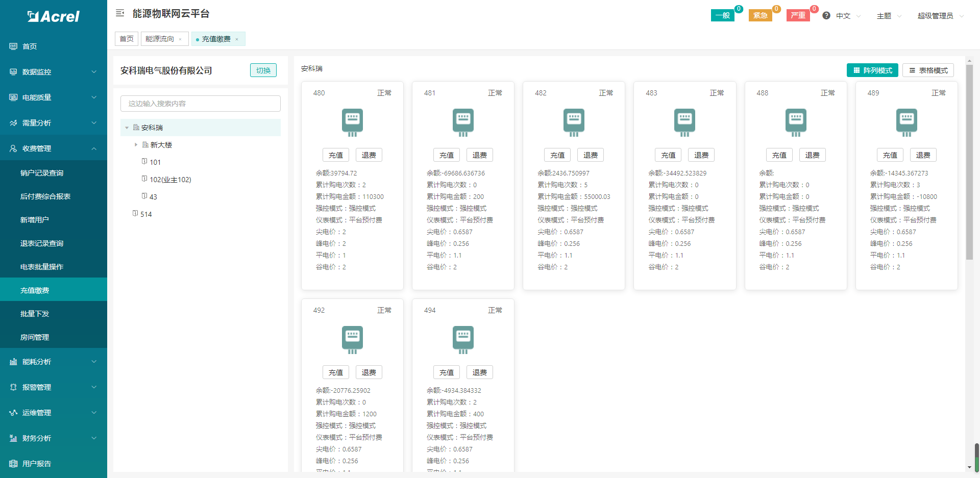Click the card list vertical scrollbar
The width and height of the screenshot is (980, 478).
pyautogui.click(x=969, y=162)
